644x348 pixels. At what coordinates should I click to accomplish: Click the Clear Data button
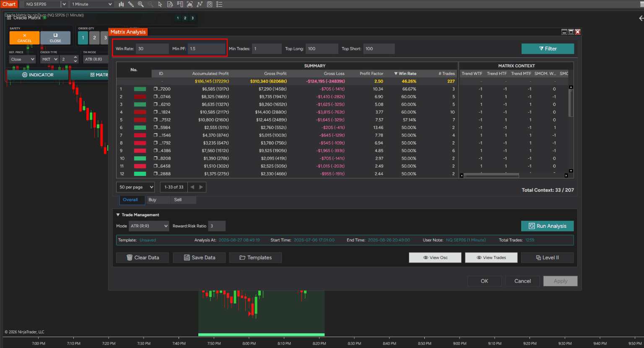tap(143, 258)
